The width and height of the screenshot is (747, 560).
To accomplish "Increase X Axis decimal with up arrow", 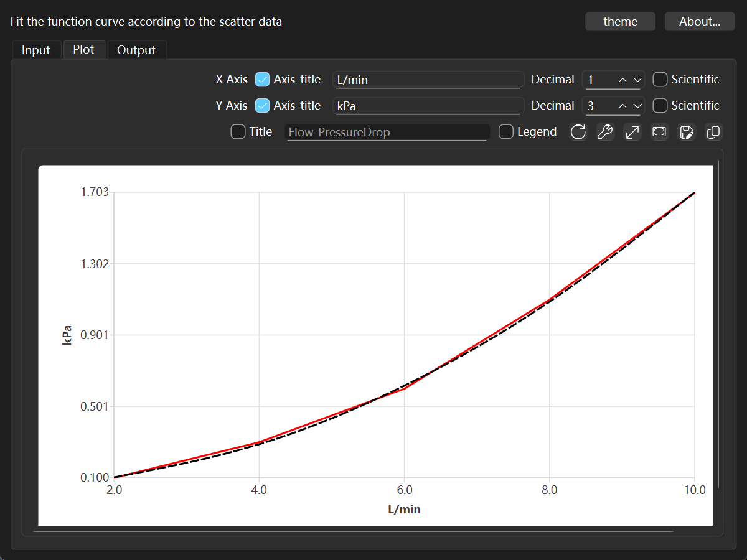I will point(622,80).
